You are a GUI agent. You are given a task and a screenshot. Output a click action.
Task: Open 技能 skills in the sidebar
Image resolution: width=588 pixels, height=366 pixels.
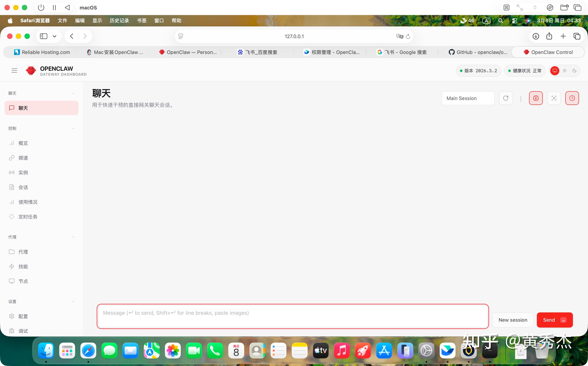click(23, 267)
